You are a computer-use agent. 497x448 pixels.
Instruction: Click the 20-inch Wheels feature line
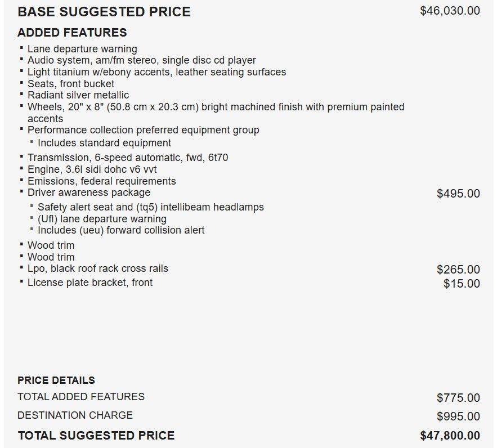point(216,113)
